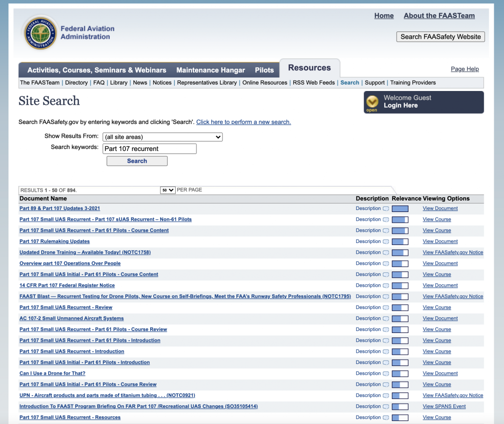
Task: Click description bubble icon for AC 107-2 row
Action: click(386, 319)
